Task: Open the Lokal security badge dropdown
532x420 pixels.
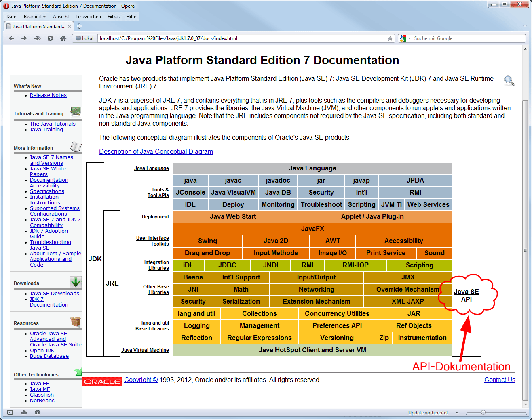Action: tap(84, 38)
